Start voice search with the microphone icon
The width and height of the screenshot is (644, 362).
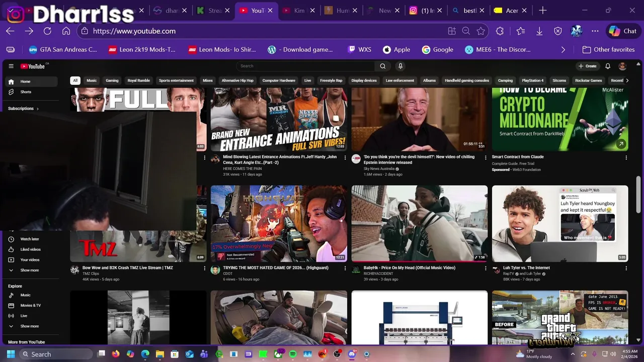400,66
